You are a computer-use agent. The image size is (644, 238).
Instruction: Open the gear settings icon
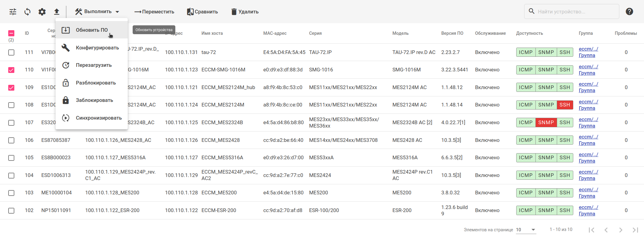(42, 12)
